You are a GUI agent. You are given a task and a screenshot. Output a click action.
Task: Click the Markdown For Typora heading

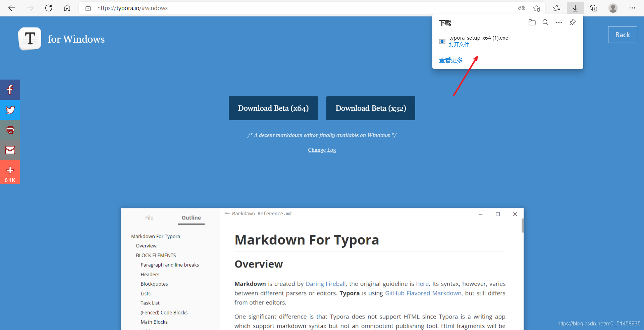[307, 240]
